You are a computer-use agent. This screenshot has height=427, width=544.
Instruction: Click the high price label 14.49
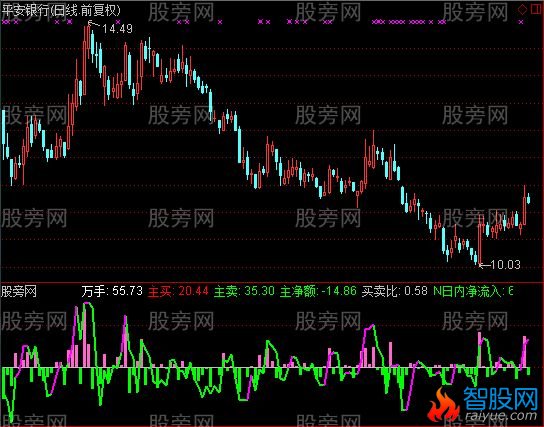pyautogui.click(x=117, y=28)
